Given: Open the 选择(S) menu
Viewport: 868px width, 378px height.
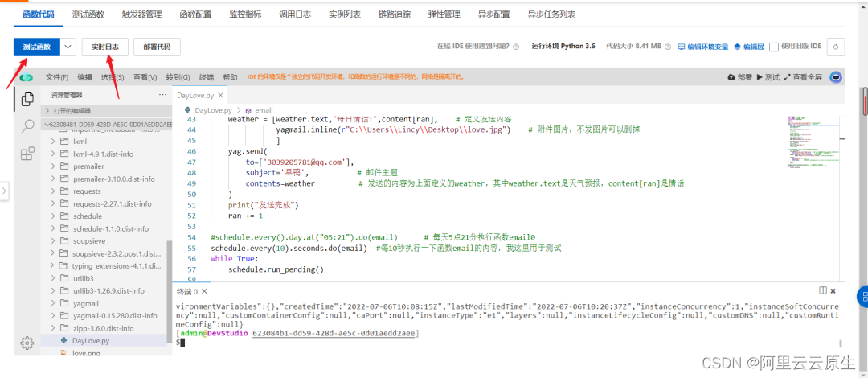Looking at the screenshot, I should pos(113,77).
